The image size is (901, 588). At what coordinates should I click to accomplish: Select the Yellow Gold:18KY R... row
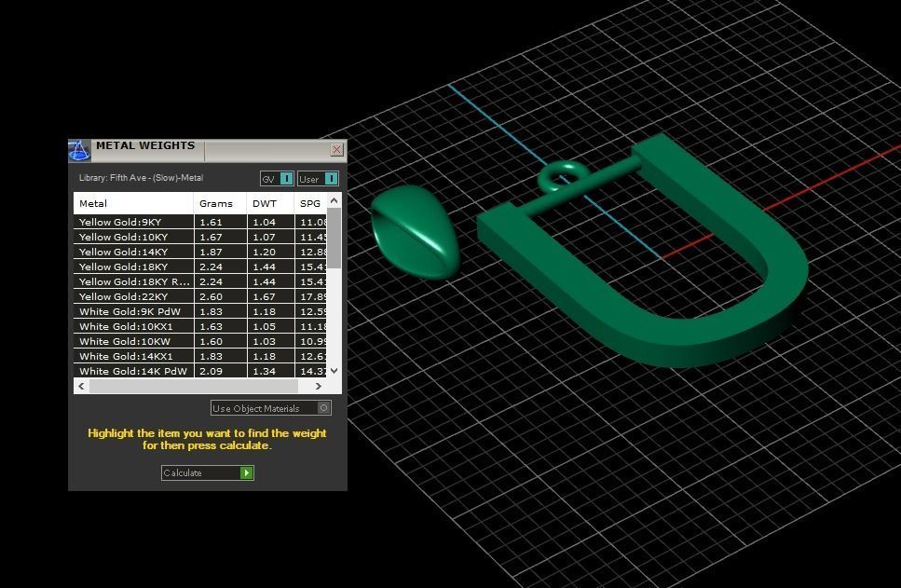[x=200, y=281]
